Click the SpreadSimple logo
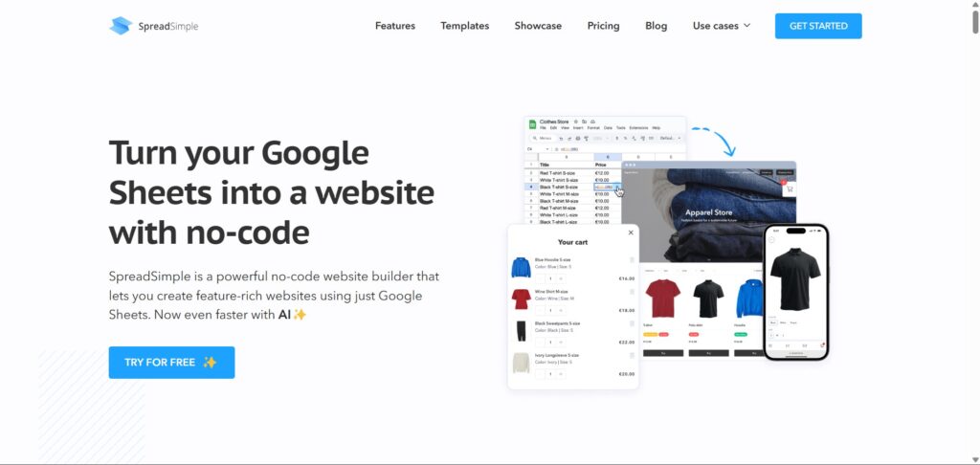Viewport: 980px width, 465px height. tap(154, 26)
